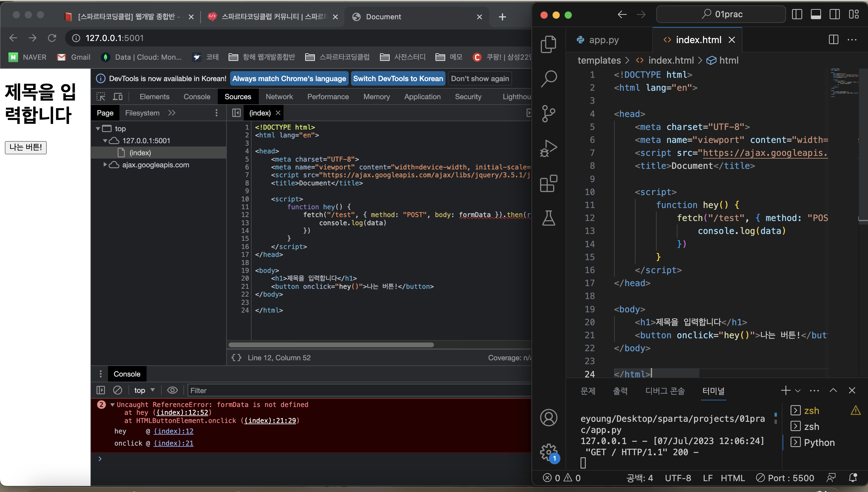Collapse the 127.0.0.1:5001 tree node
Viewport: 868px width, 492px height.
coord(105,140)
